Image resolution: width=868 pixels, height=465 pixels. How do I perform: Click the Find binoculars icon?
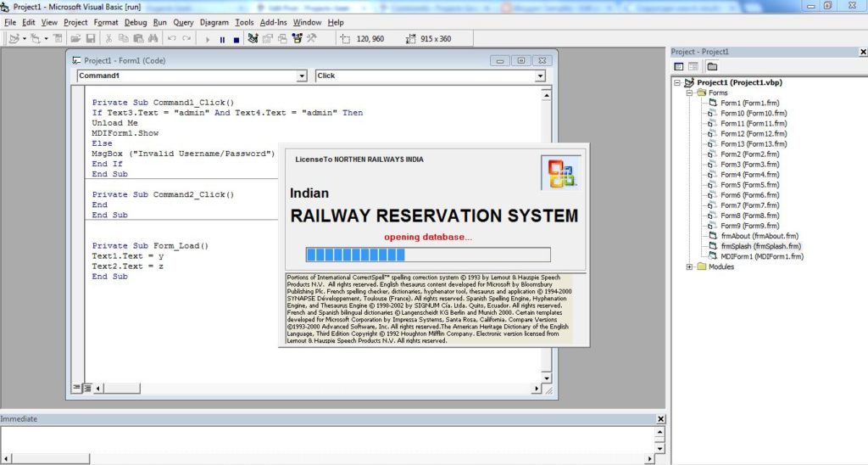153,39
